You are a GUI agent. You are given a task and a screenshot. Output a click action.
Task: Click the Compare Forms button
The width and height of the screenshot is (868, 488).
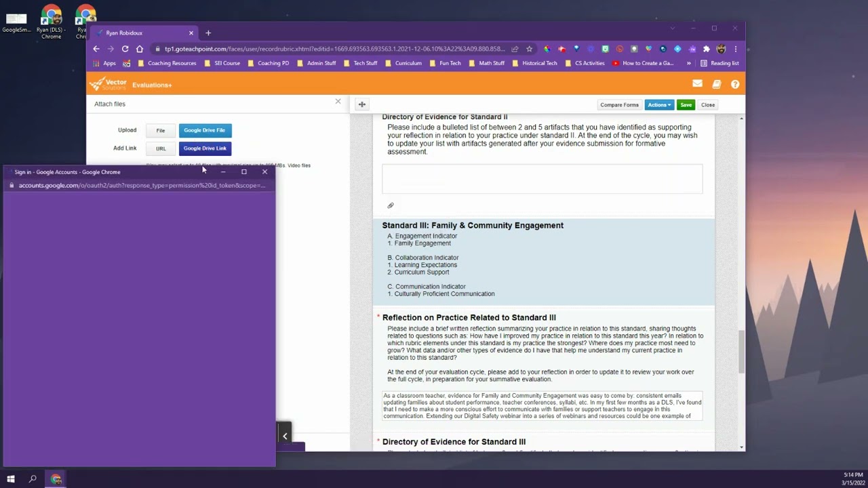pos(619,105)
